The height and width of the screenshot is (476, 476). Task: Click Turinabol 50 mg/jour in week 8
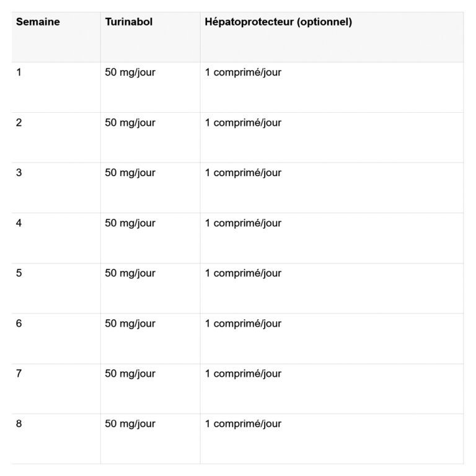[130, 424]
